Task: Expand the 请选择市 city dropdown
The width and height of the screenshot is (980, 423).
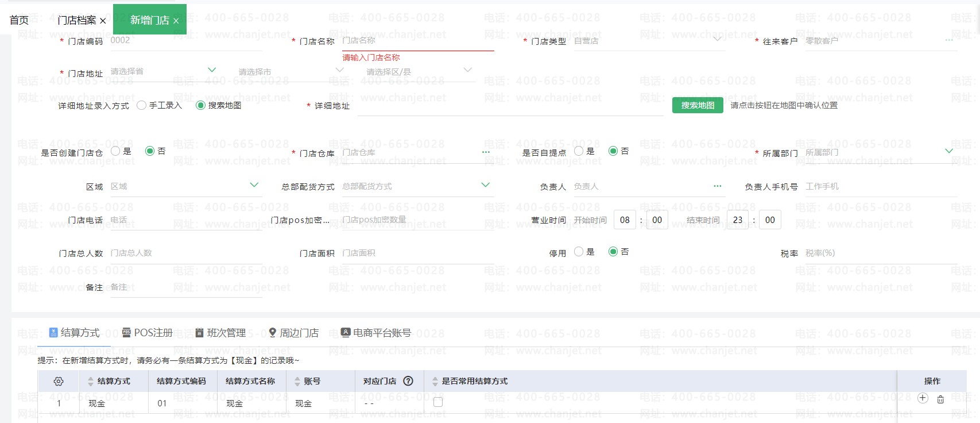Action: 340,70
